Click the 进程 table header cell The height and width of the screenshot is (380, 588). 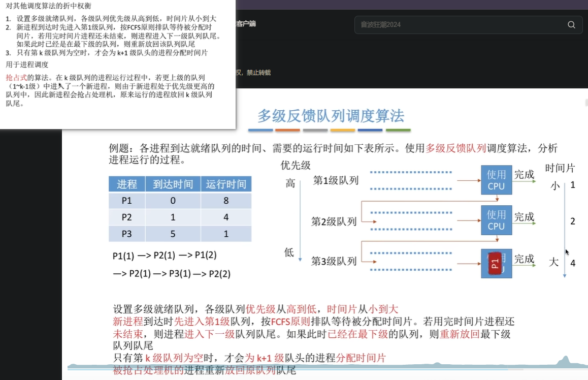point(127,184)
